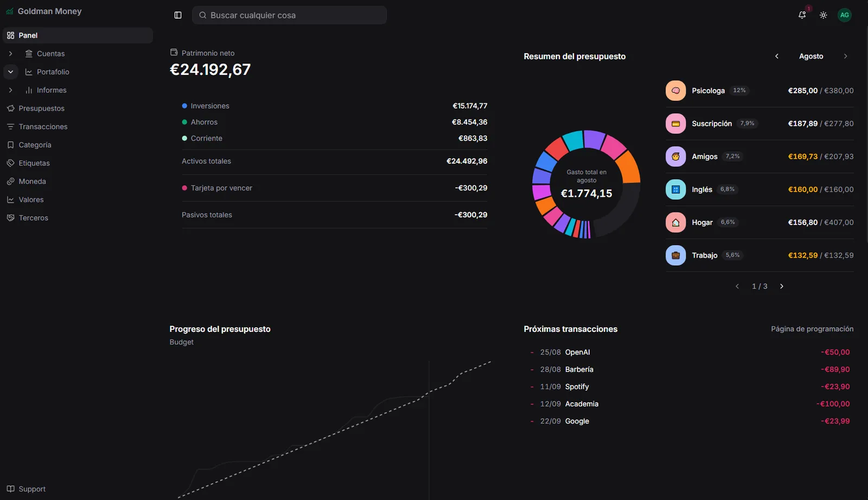The image size is (868, 500).
Task: Click the Goldman Money logo icon
Action: click(x=10, y=11)
